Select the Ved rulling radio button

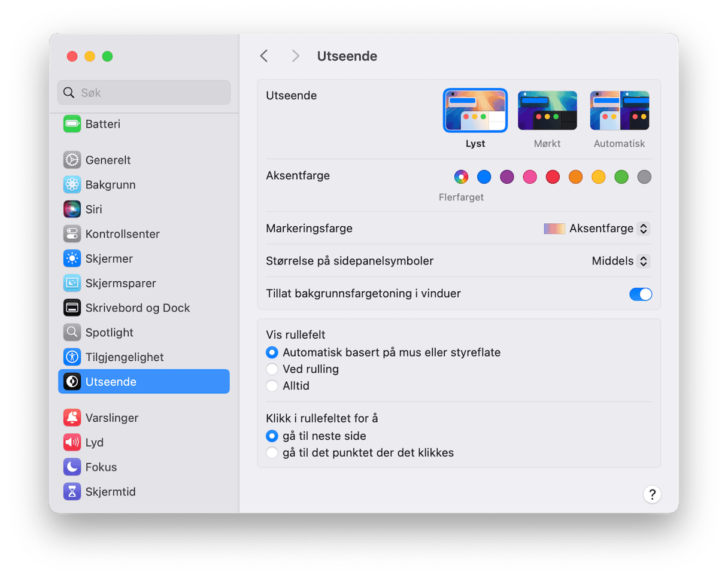272,369
